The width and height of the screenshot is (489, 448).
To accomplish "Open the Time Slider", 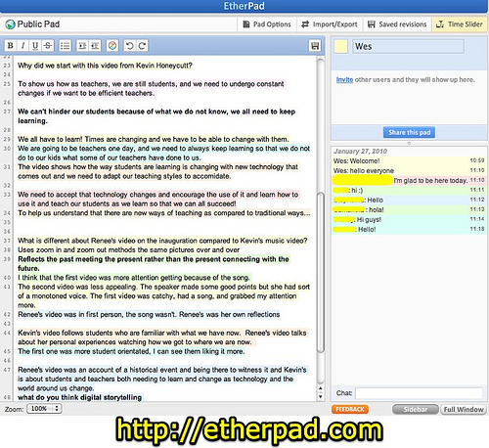I will [x=460, y=24].
